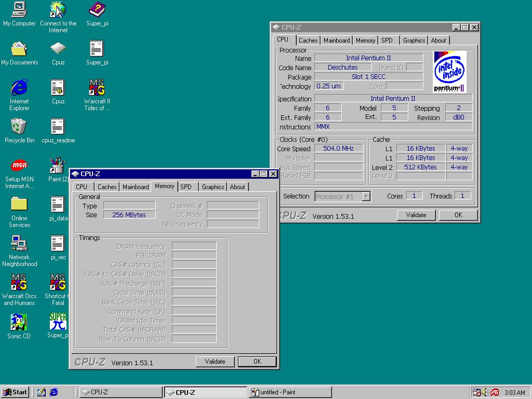The height and width of the screenshot is (399, 532).
Task: Select the Online Services folder
Action: point(19,212)
